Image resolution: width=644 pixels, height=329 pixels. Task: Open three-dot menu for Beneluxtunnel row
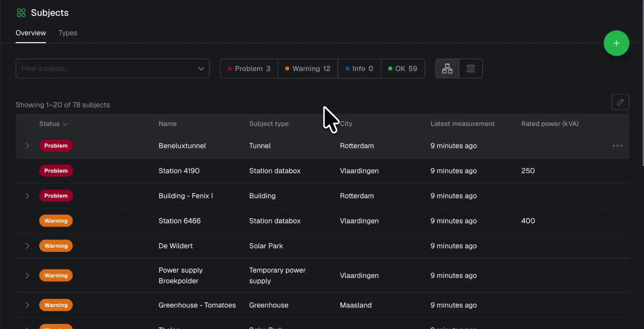617,146
